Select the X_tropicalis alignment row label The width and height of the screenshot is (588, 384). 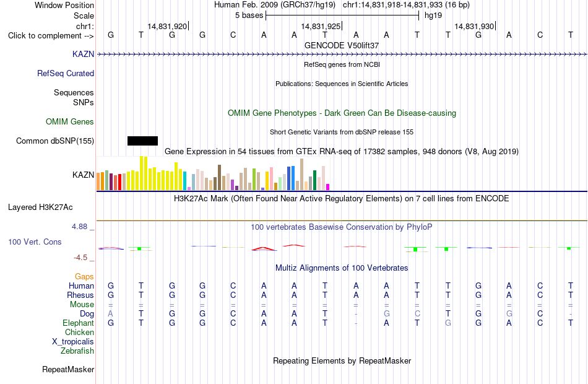[73, 342]
